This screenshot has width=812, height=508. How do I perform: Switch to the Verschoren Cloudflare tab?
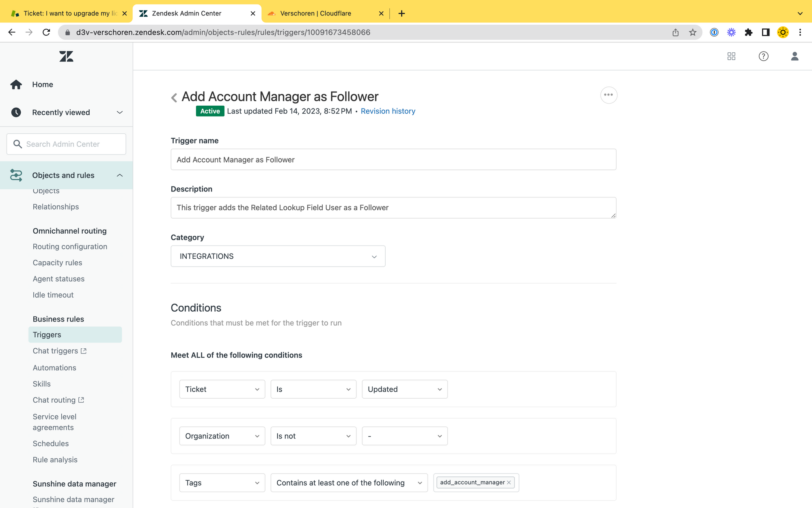point(316,13)
